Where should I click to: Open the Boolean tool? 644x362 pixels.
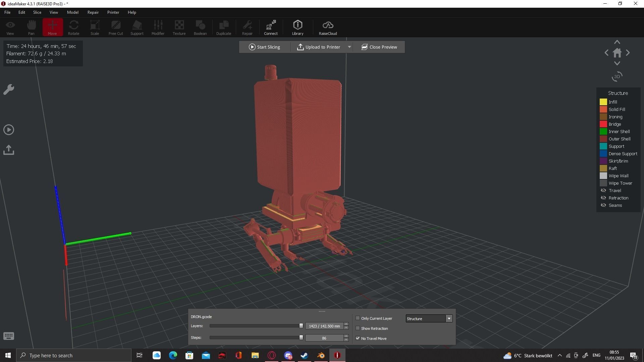(200, 27)
